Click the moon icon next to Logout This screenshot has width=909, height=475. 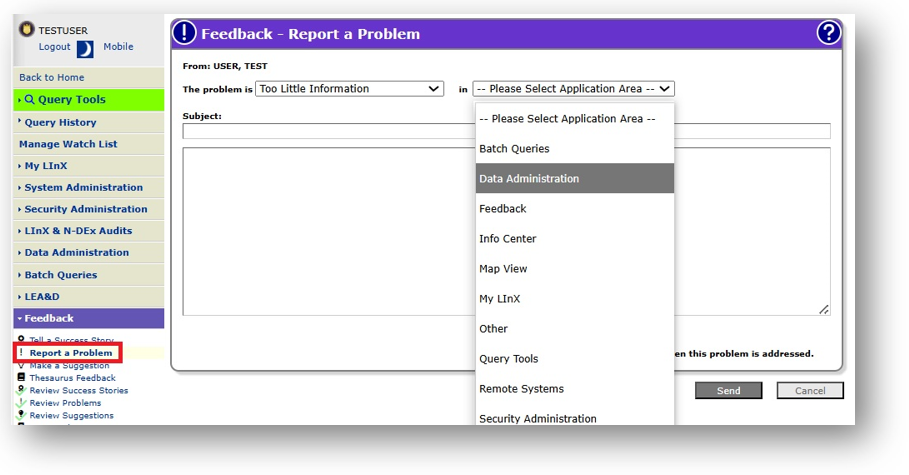point(85,49)
